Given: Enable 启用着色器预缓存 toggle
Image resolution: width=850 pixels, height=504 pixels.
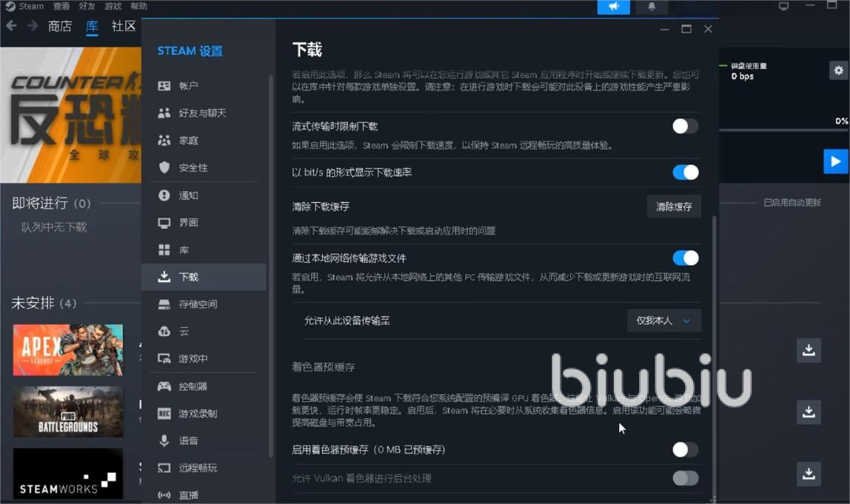Looking at the screenshot, I should (x=685, y=450).
